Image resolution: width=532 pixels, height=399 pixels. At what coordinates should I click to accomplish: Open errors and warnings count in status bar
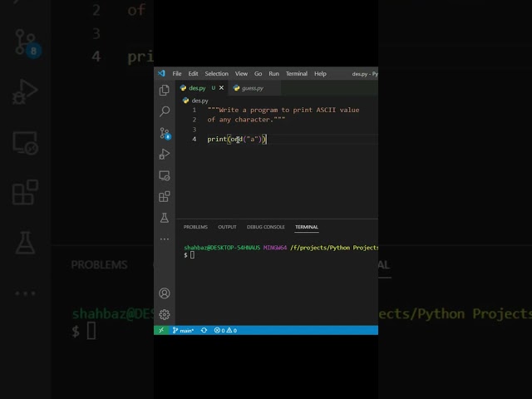[225, 330]
